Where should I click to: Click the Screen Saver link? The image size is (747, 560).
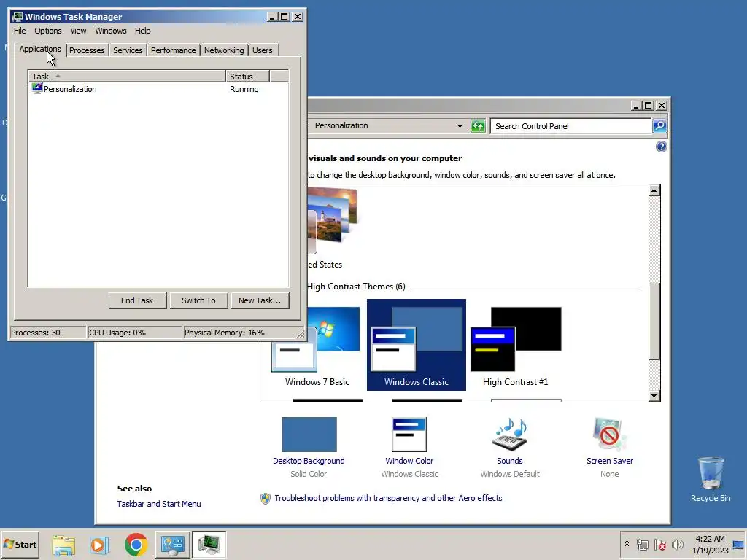tap(610, 461)
